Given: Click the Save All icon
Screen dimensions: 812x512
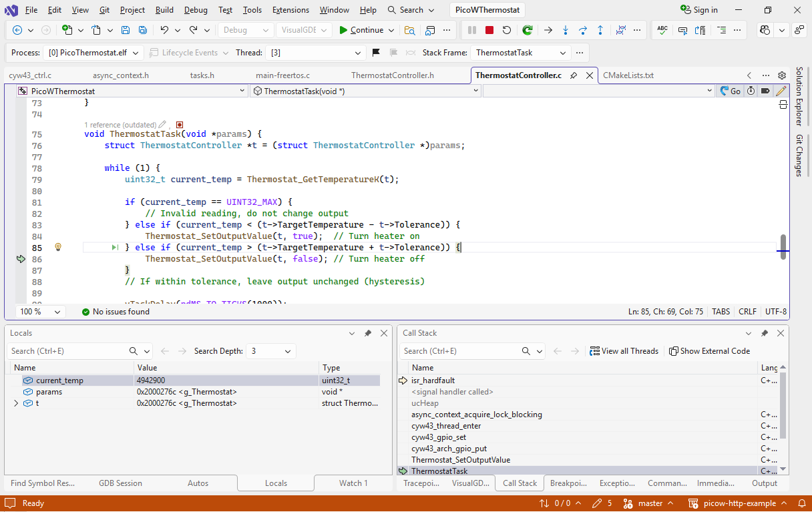Looking at the screenshot, I should (x=143, y=30).
